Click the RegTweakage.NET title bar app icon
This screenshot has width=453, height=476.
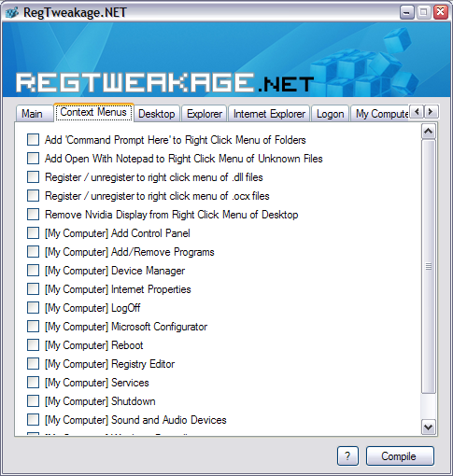point(12,13)
